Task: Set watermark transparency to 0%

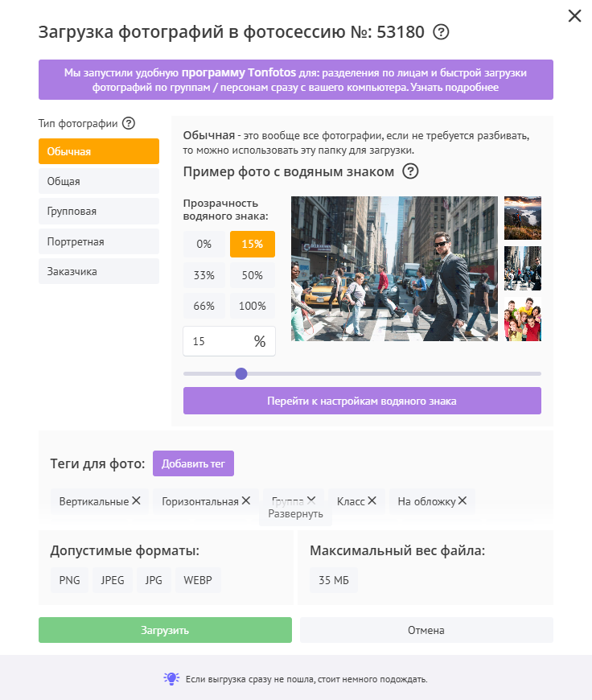Action: coord(204,244)
